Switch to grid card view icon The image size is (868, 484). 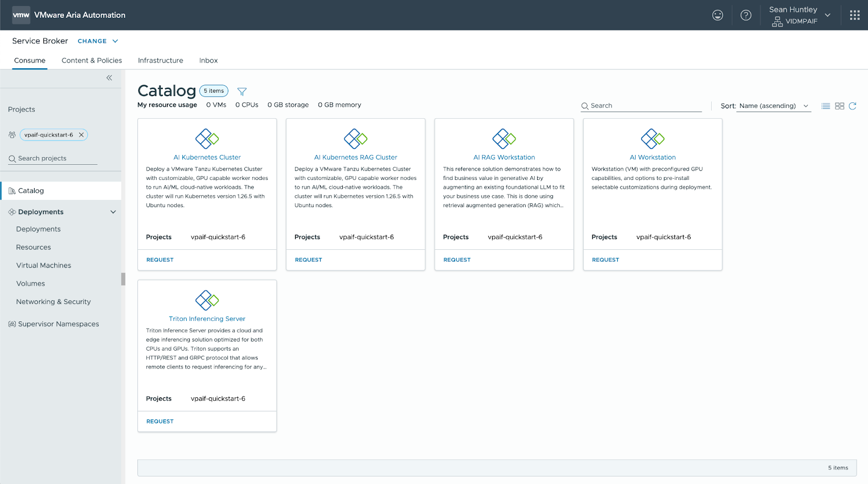click(x=839, y=106)
